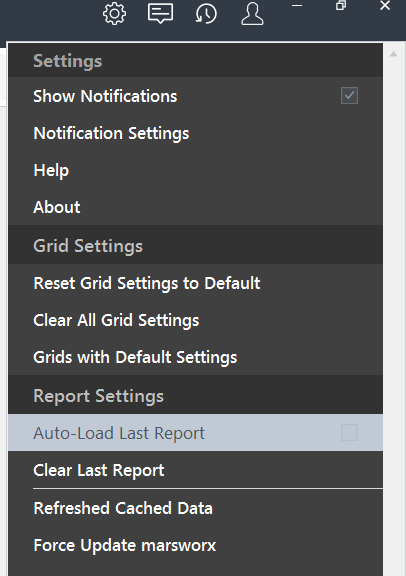Select Reset Grid Settings to Default
Screen dimensions: 406x576
195,283
